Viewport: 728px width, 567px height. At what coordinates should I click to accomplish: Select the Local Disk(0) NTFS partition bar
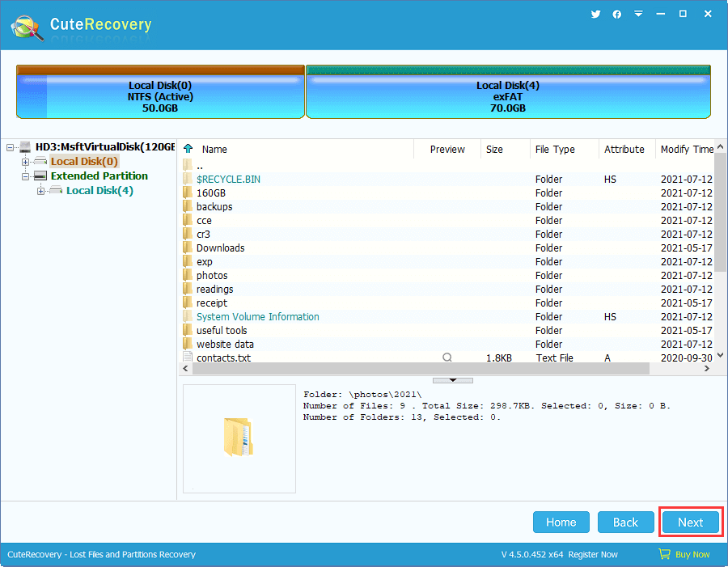pyautogui.click(x=160, y=92)
